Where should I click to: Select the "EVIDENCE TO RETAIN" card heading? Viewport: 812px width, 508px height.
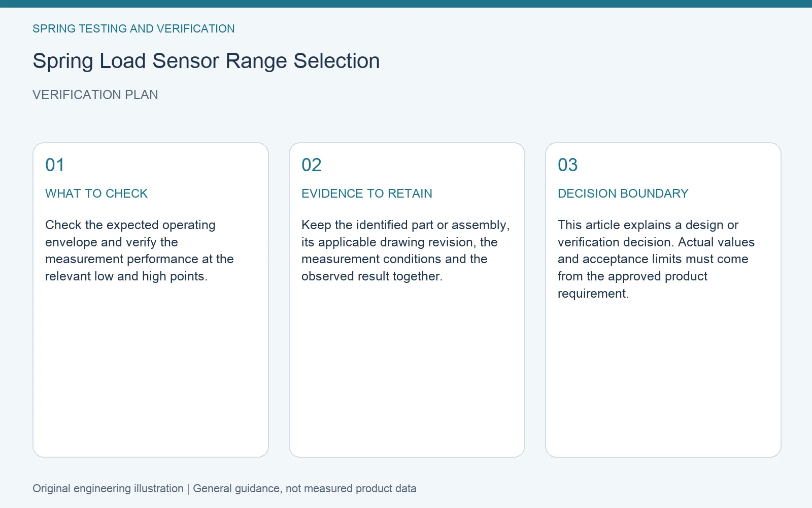pyautogui.click(x=367, y=194)
